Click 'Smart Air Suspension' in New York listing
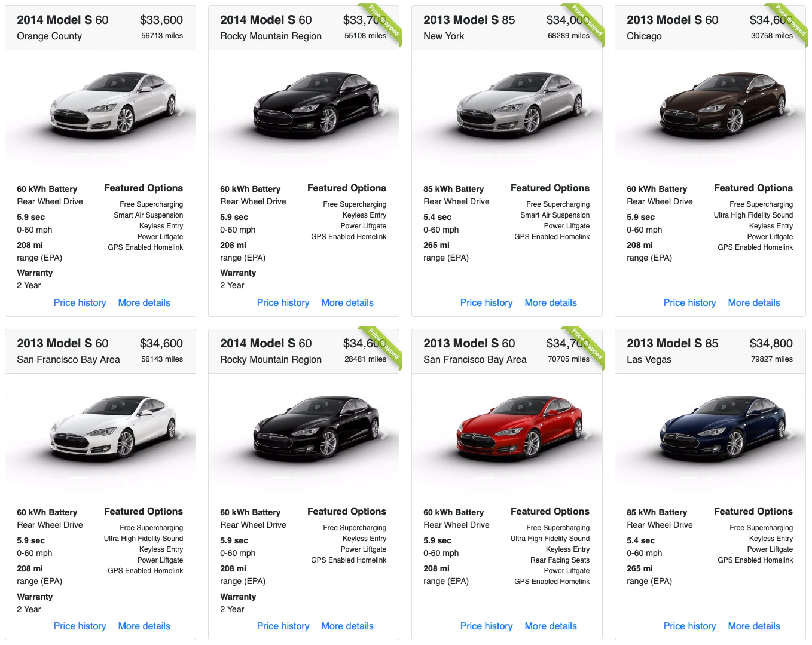Image resolution: width=812 pixels, height=645 pixels. click(x=555, y=215)
